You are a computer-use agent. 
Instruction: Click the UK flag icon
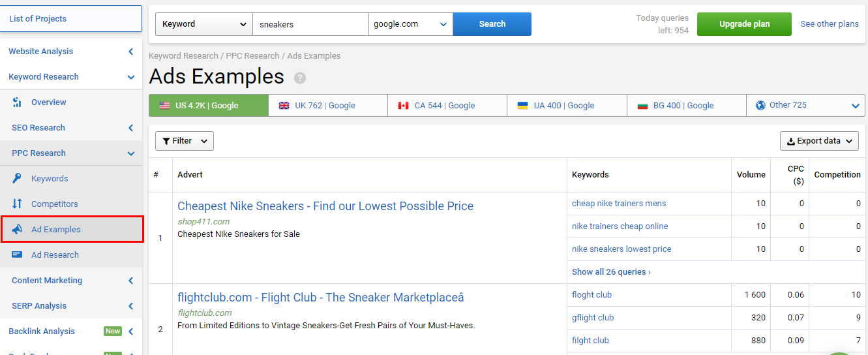(284, 106)
